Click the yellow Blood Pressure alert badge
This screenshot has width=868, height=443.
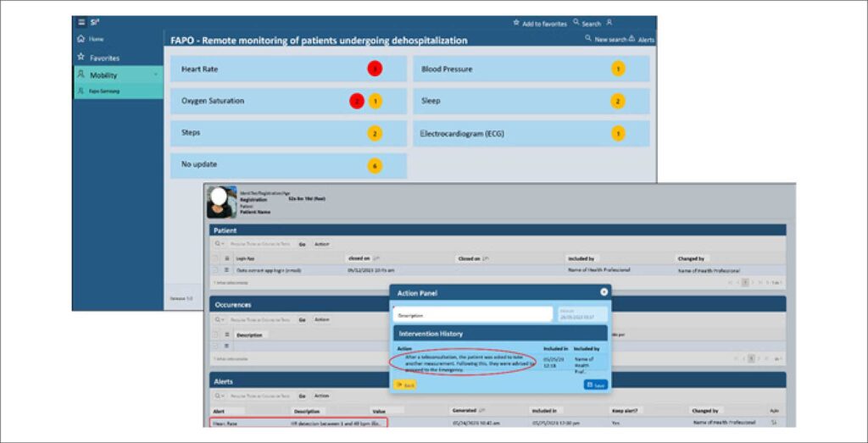(x=618, y=69)
